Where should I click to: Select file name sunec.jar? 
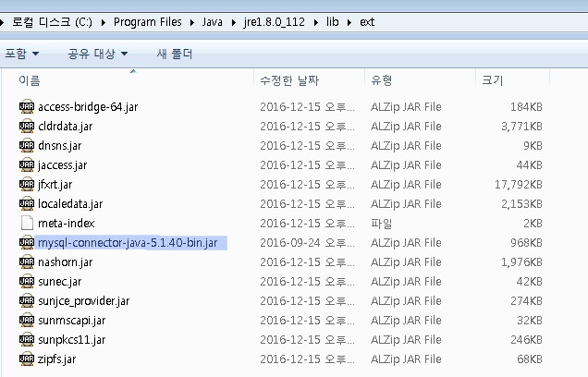click(x=59, y=282)
